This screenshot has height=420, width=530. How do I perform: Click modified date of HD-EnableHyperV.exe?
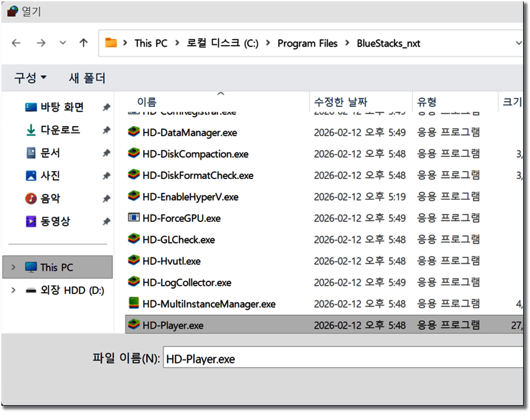360,196
